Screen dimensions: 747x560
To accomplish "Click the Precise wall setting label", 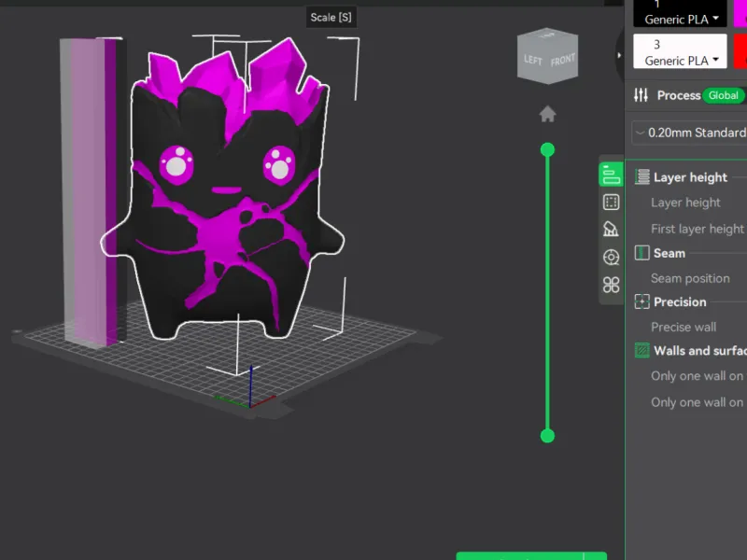I will (684, 327).
